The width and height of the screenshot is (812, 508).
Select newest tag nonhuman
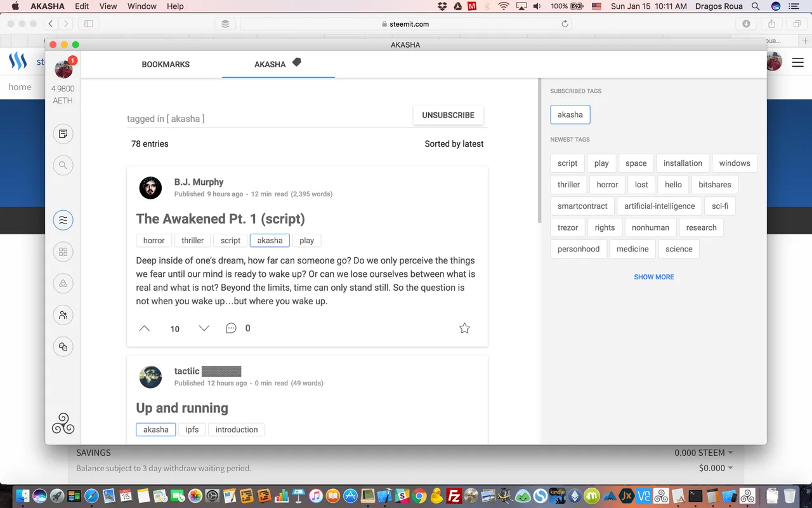click(650, 228)
